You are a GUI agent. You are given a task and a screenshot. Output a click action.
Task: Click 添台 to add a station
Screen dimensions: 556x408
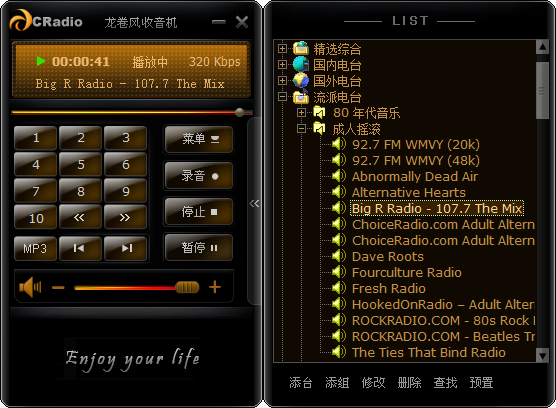tap(301, 382)
